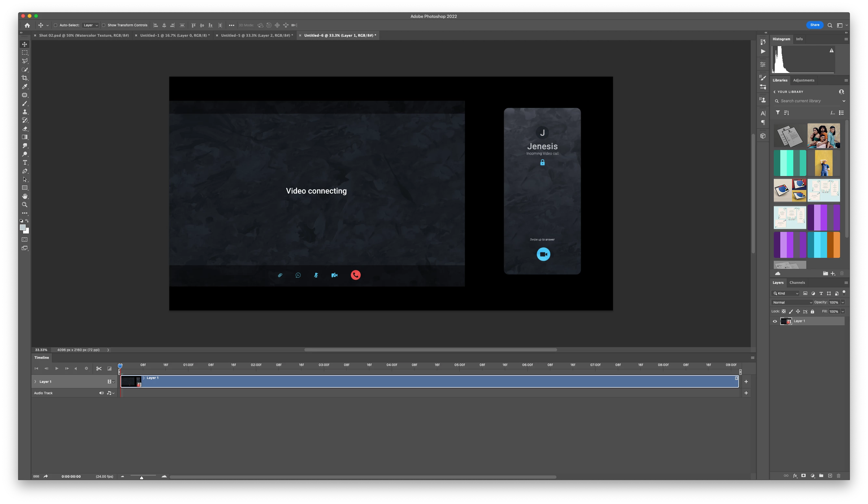Screen dimensions: 868x504
Task: Open the Opacity value dropdown arrow
Action: pos(843,302)
